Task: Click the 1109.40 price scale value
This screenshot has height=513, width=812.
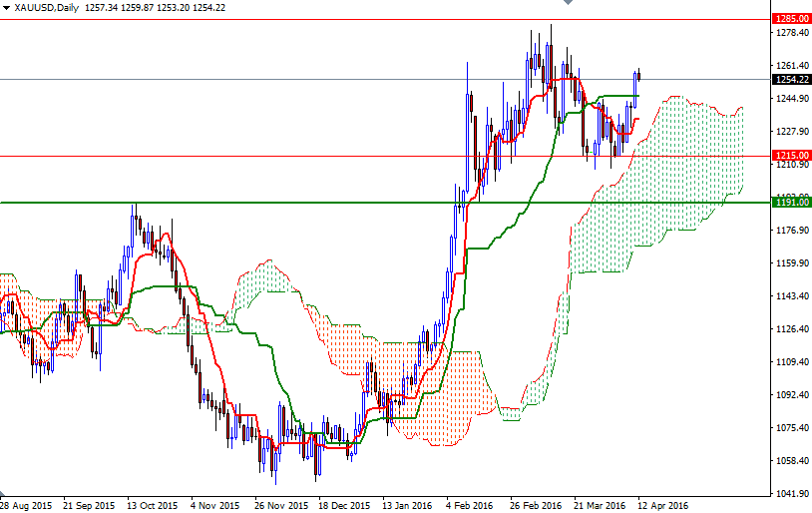Action: click(x=793, y=361)
